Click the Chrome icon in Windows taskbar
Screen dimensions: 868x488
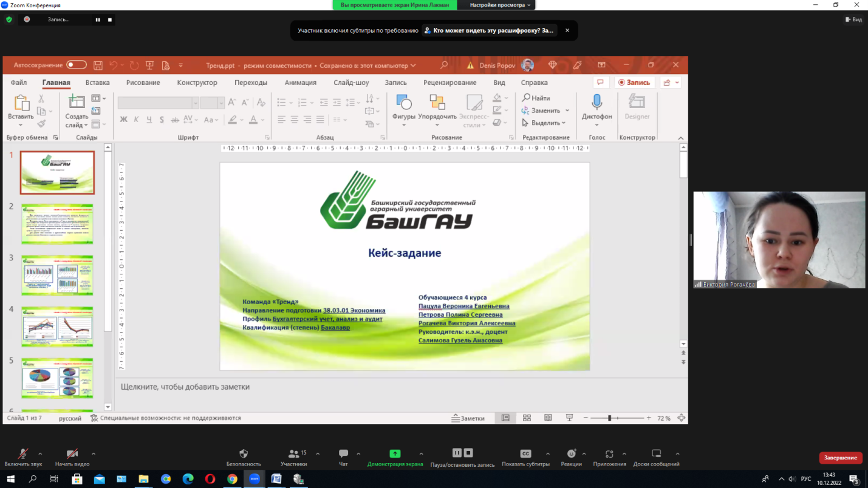point(232,479)
